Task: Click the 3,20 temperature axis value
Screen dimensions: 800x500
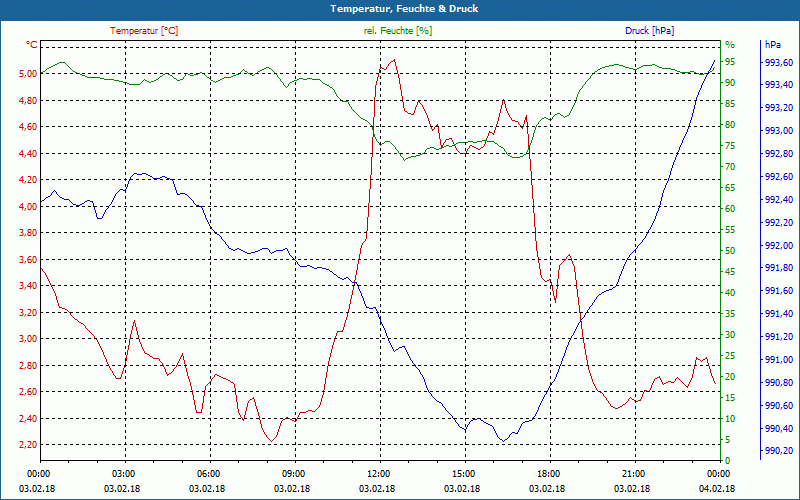Action: (x=29, y=312)
